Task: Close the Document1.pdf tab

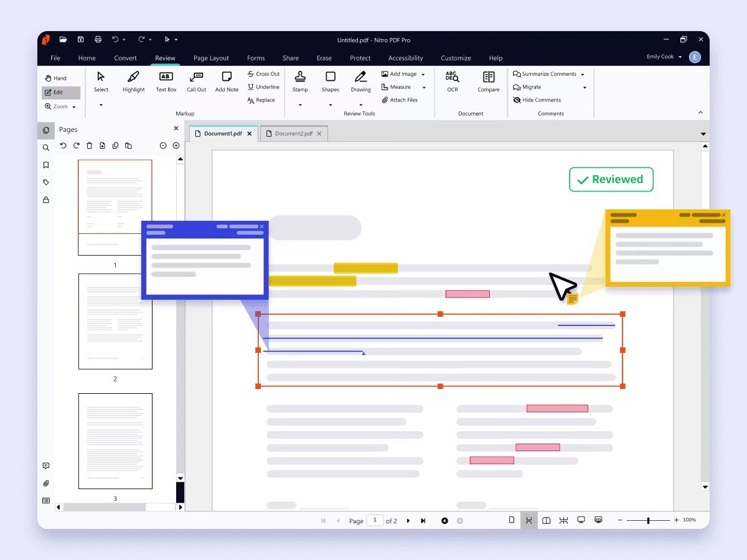Action: coord(250,134)
